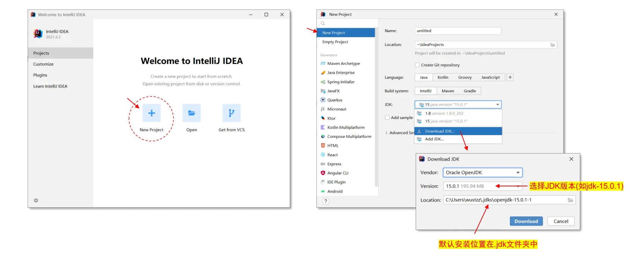
Task: Choose Groovy language option
Action: 465,77
